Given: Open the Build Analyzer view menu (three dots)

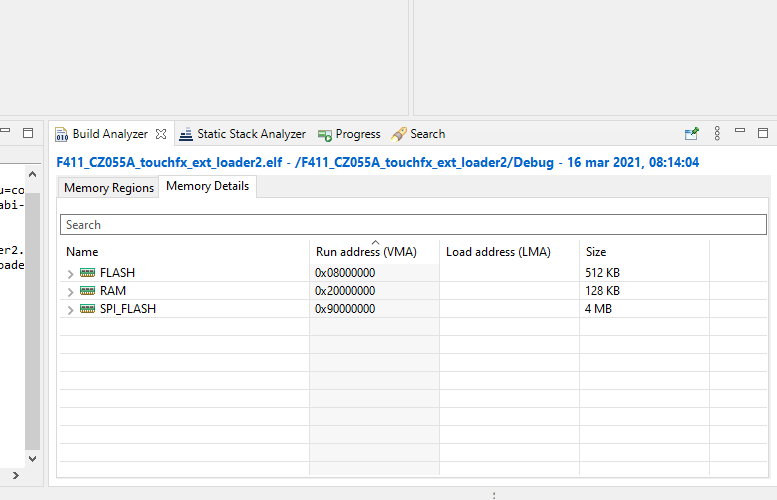Looking at the screenshot, I should [x=717, y=133].
